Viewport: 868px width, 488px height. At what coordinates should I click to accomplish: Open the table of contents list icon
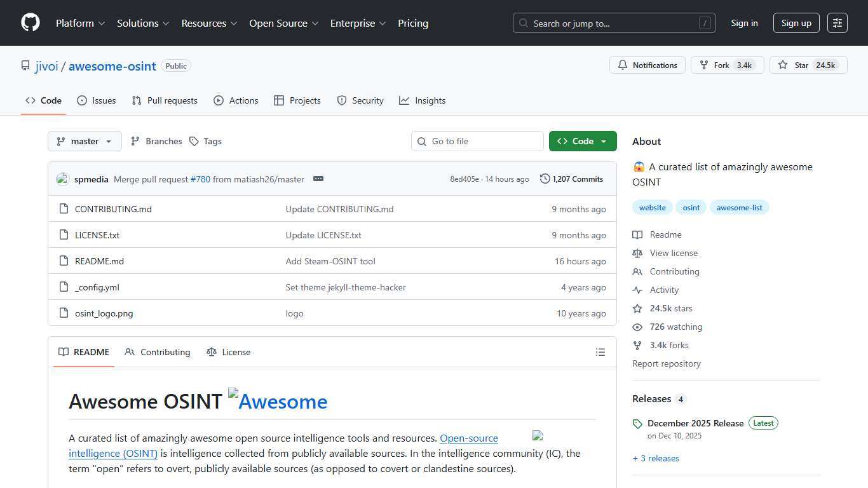click(600, 351)
